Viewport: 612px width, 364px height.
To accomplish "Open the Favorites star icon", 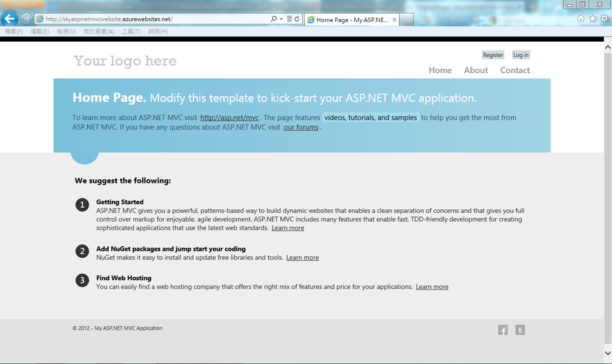I will pos(592,19).
